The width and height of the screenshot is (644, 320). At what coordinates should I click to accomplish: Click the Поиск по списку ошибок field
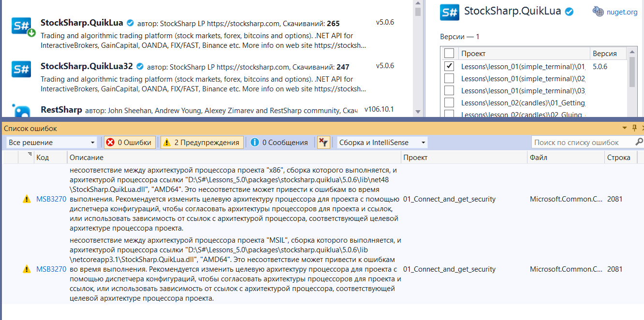582,142
